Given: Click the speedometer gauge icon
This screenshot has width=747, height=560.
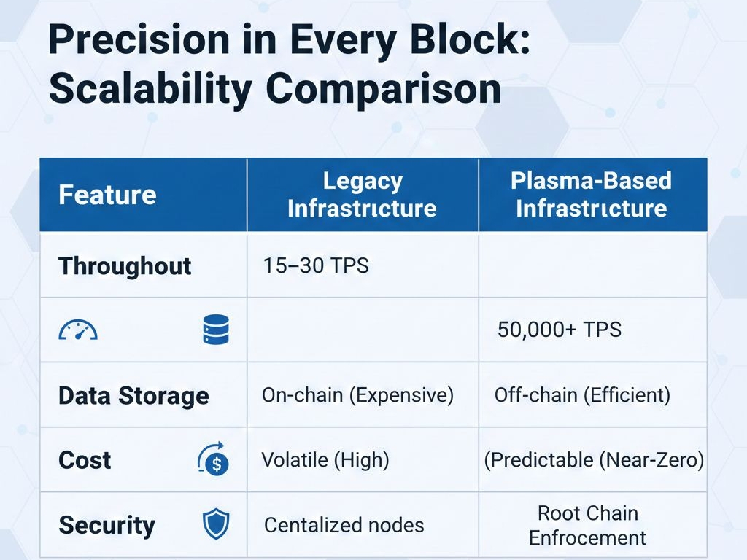Looking at the screenshot, I should [x=78, y=330].
